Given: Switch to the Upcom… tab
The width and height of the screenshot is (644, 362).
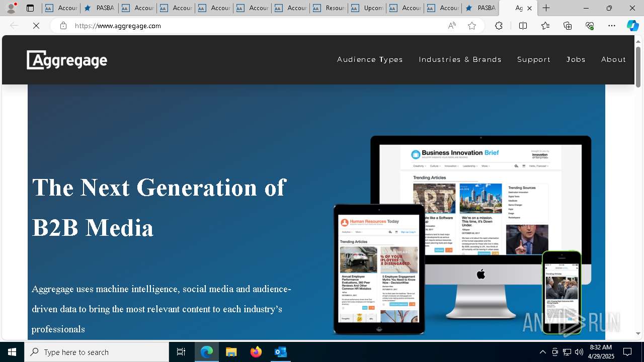Looking at the screenshot, I should pyautogui.click(x=367, y=8).
